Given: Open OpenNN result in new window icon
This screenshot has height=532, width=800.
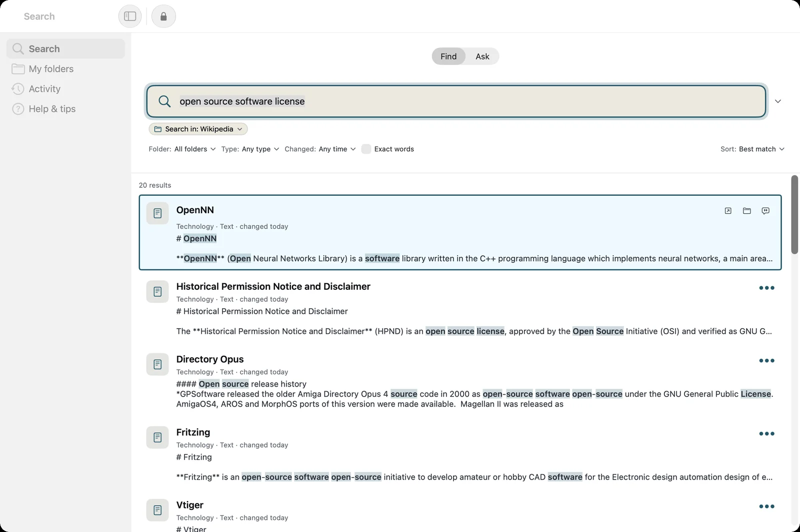Looking at the screenshot, I should click(728, 211).
